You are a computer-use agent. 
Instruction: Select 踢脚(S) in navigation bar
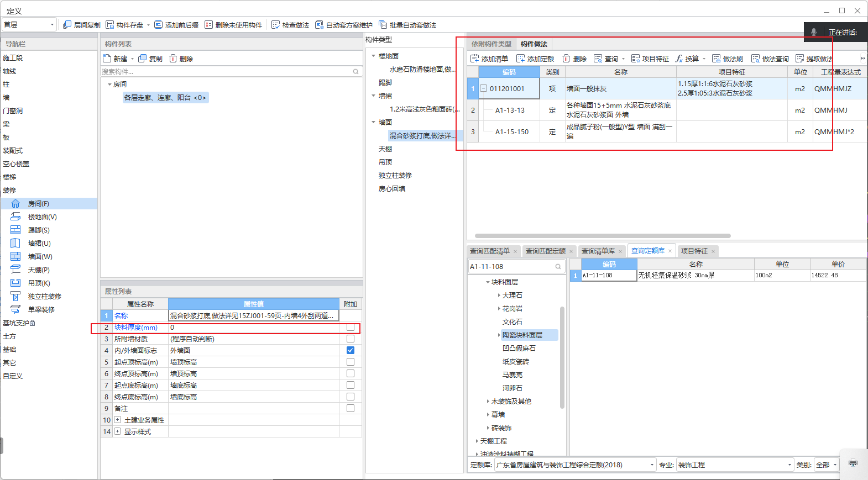(x=49, y=230)
